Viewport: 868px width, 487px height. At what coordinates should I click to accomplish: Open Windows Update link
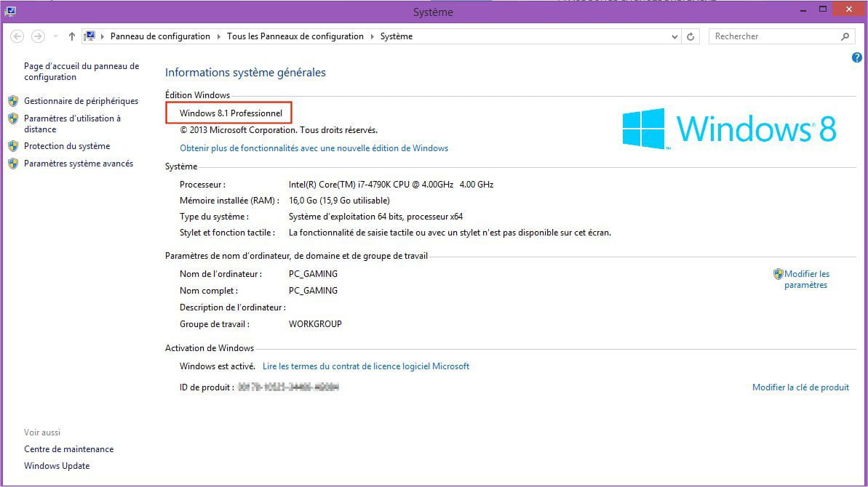pyautogui.click(x=57, y=466)
